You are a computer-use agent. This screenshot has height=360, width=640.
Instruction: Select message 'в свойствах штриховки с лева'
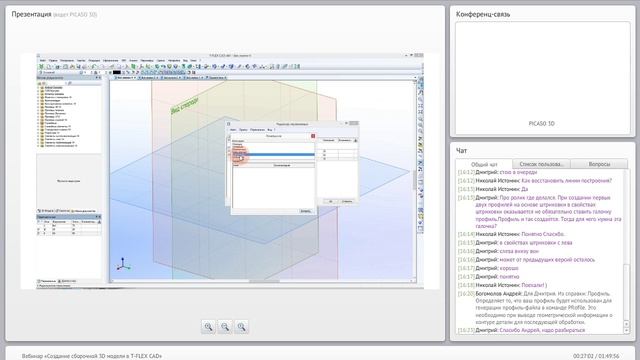tap(536, 242)
